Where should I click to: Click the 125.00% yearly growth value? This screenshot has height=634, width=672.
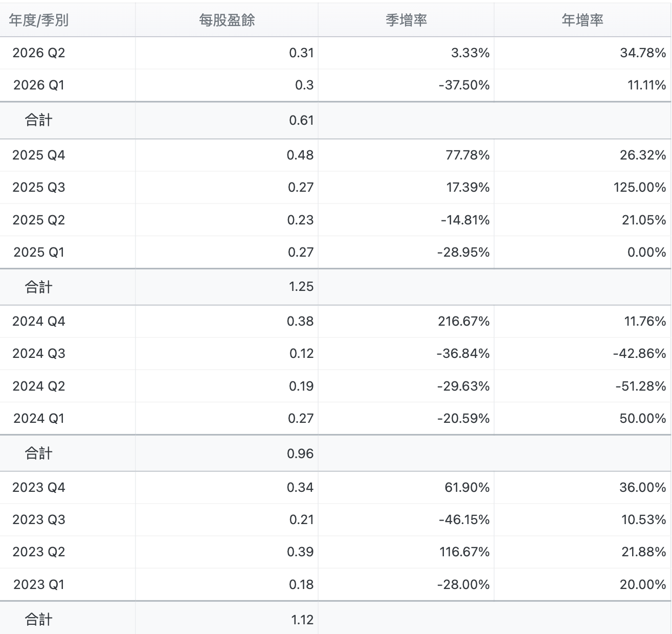(640, 187)
